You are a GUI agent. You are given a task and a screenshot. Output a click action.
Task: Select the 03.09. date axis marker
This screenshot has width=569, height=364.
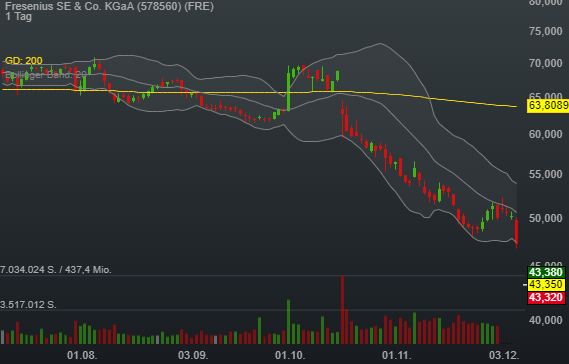(x=193, y=355)
